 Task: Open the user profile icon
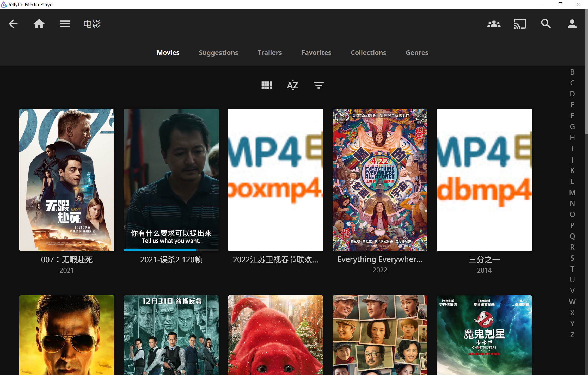572,24
